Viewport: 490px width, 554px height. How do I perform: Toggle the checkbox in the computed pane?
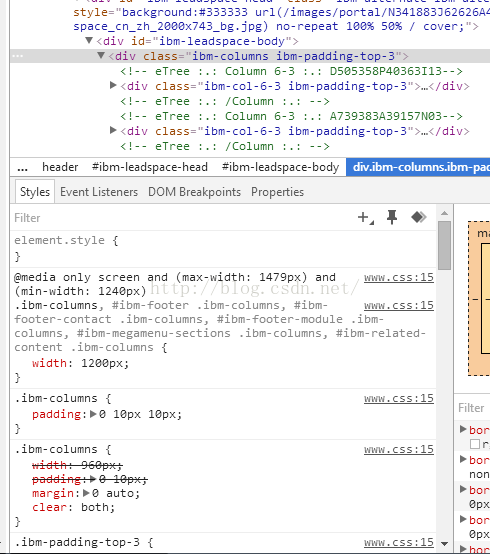[475, 444]
